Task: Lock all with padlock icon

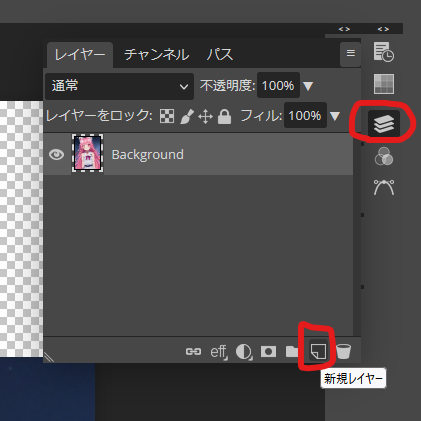Action: tap(224, 117)
